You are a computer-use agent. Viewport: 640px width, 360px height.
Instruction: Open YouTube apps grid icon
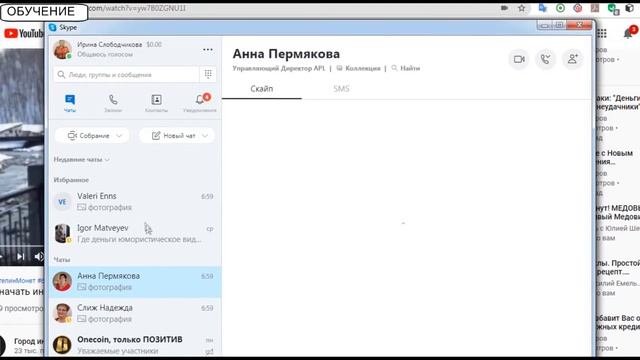602,33
